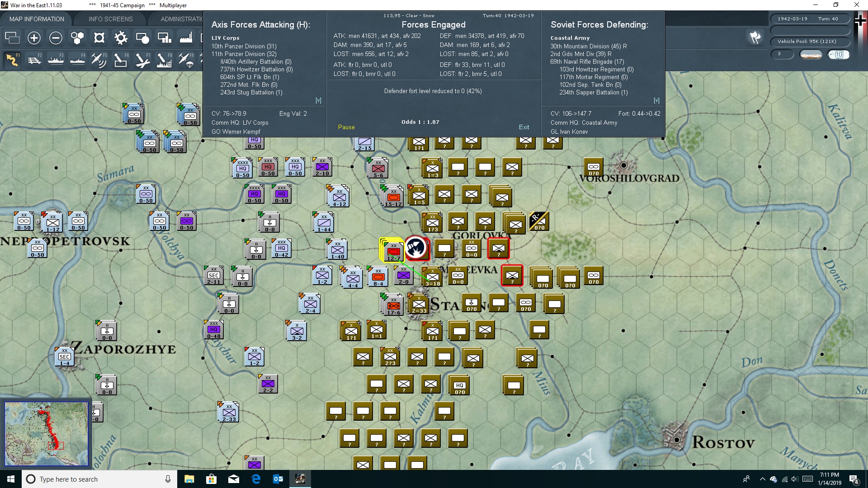The height and width of the screenshot is (488, 868).
Task: Click the zoom out map button
Action: coord(56,38)
